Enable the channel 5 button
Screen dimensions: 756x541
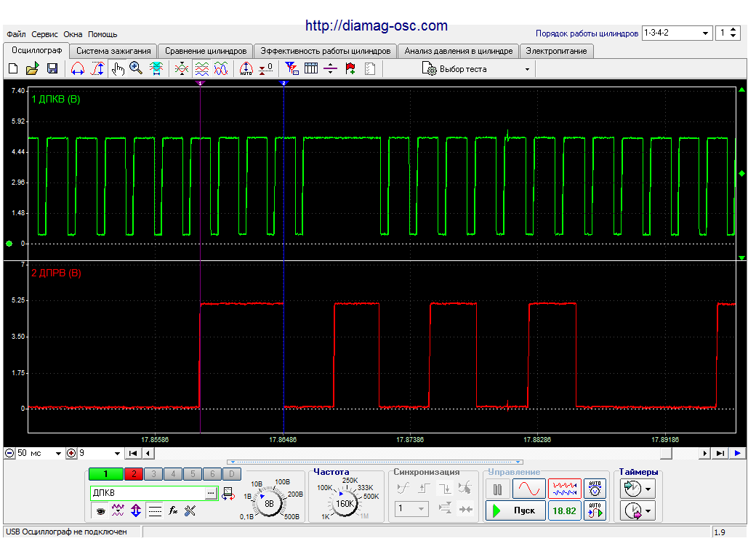click(193, 474)
